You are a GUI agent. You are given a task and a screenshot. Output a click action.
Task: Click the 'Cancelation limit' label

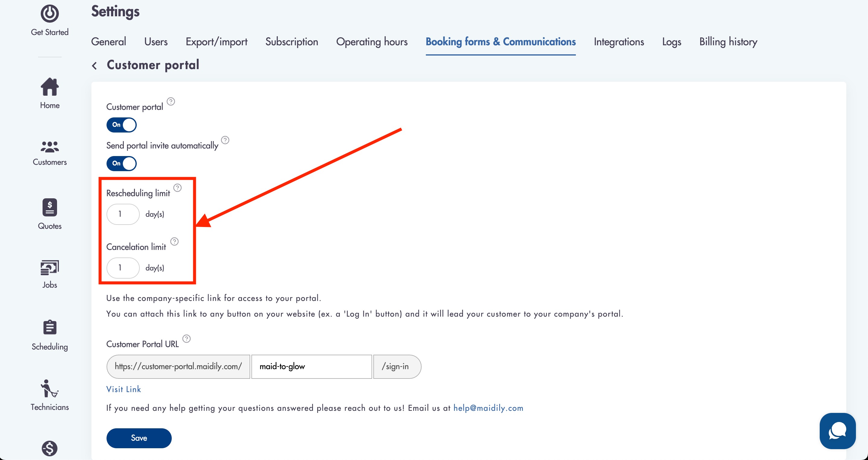click(136, 247)
